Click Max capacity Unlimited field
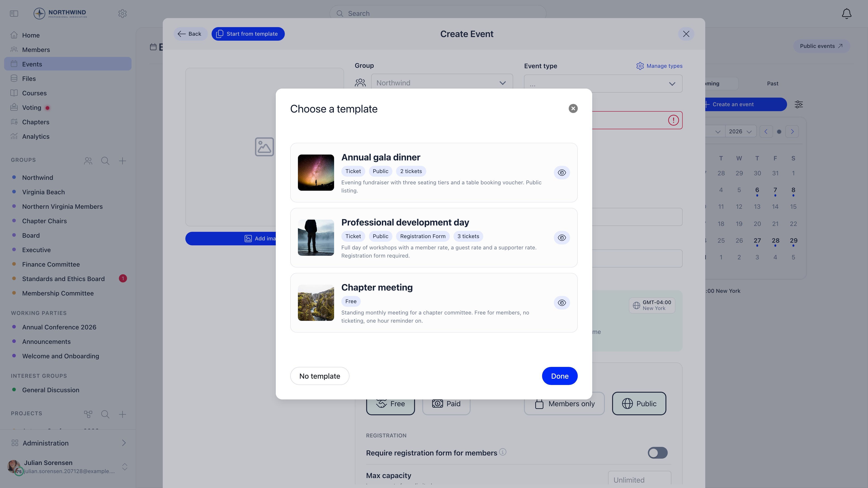 click(639, 479)
